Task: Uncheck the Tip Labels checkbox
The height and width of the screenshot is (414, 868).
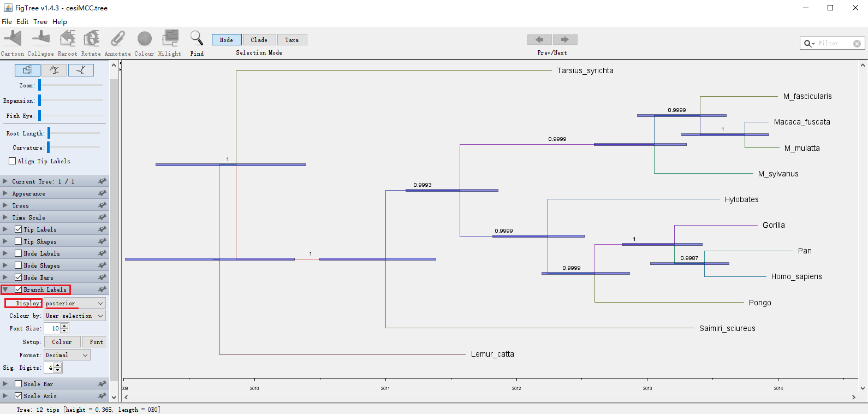Action: tap(19, 229)
